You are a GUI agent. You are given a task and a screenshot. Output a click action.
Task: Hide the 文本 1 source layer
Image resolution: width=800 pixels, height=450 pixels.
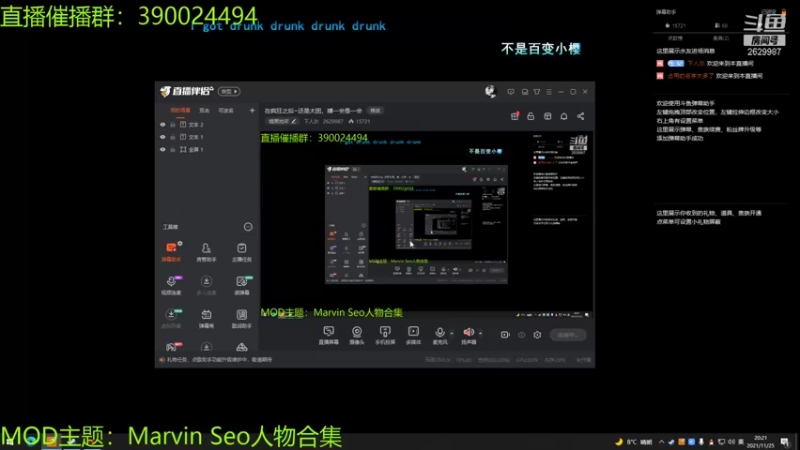(x=163, y=137)
